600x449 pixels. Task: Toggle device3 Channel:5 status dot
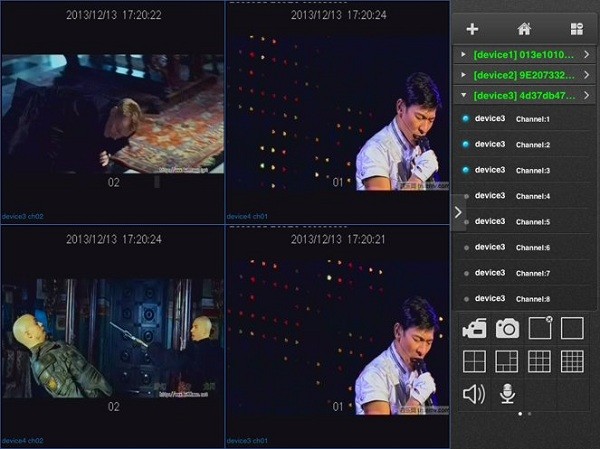click(466, 222)
